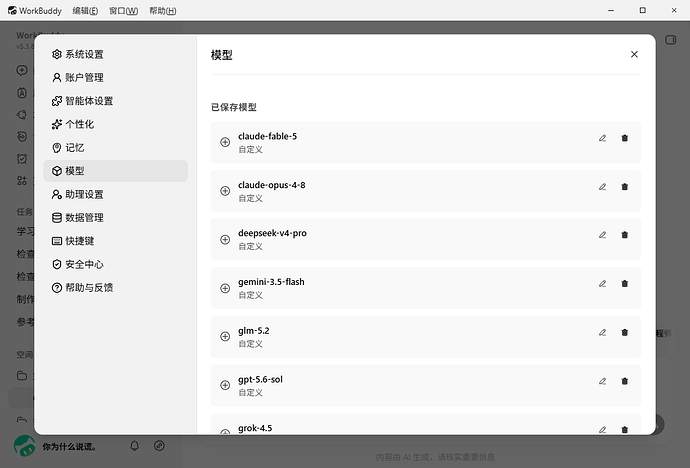The width and height of the screenshot is (690, 468).
Task: Click the username 你为什么说谎。
Action: 70,446
